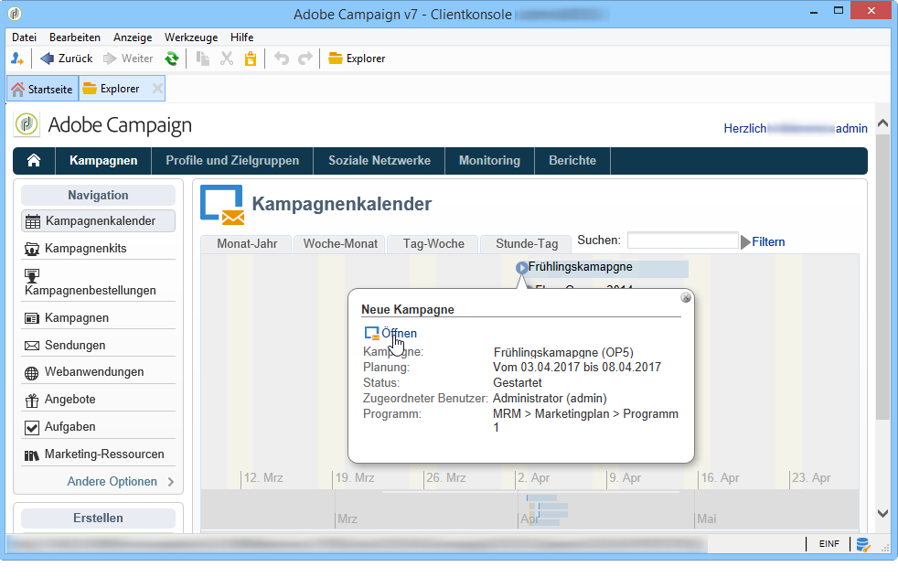Viewport: 898px width, 588px height.
Task: Switch to the Startseite tab
Action: pyautogui.click(x=42, y=90)
